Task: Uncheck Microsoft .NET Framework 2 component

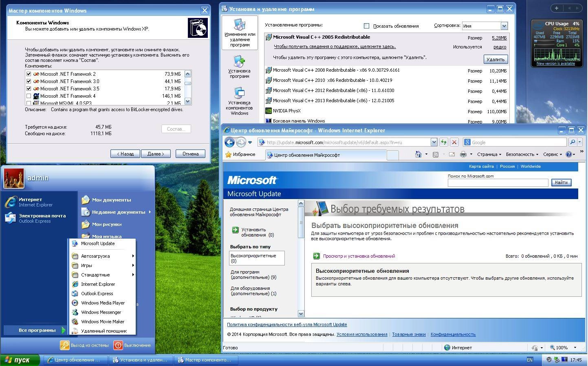Action: click(29, 74)
